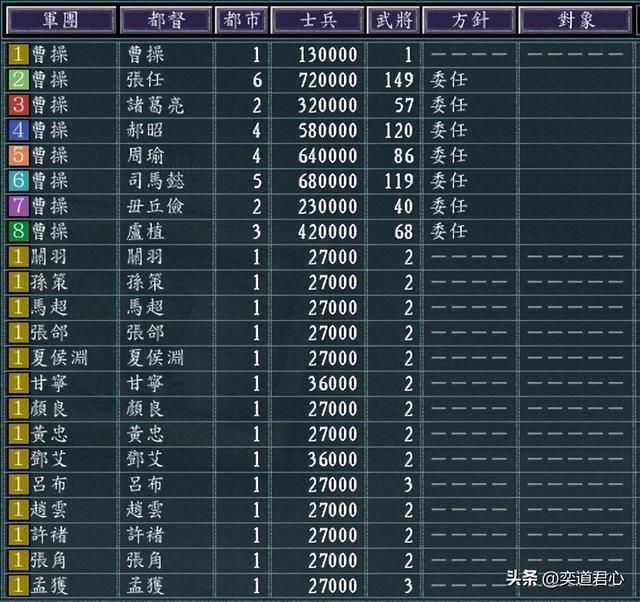The height and width of the screenshot is (602, 640).
Task: Click the soldier count 130000
Action: coord(327,55)
